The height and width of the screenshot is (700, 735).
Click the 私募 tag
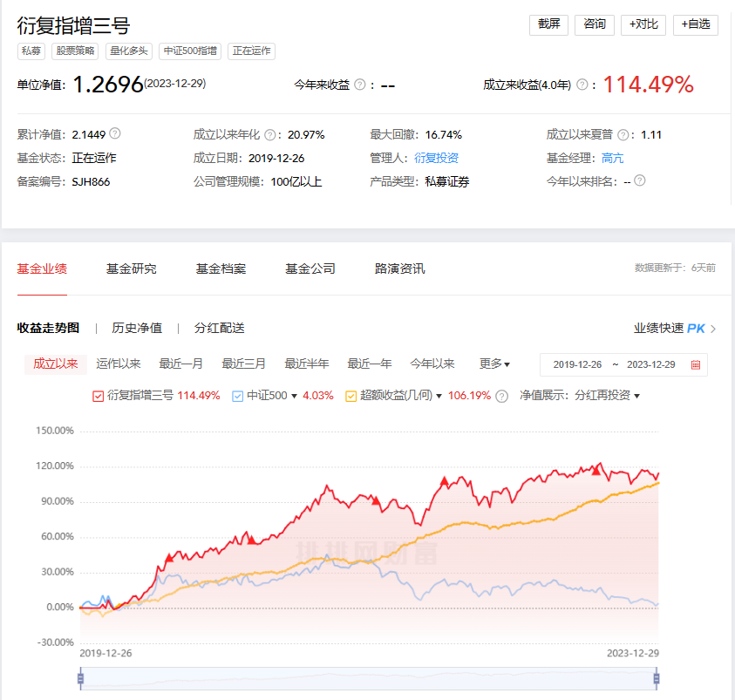tap(31, 51)
